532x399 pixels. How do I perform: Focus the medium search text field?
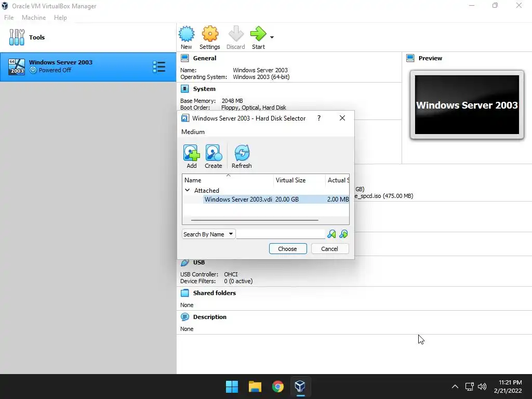pyautogui.click(x=281, y=234)
